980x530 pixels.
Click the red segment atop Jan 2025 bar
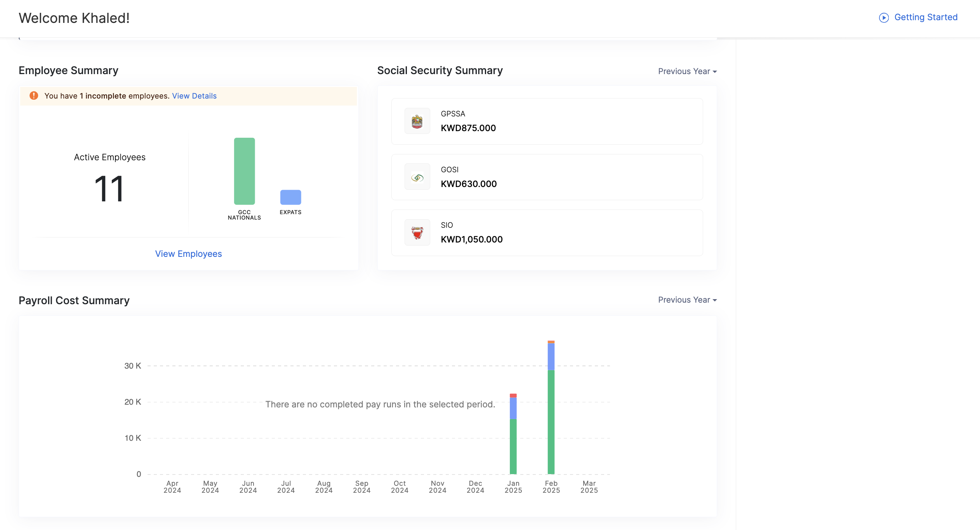(513, 395)
